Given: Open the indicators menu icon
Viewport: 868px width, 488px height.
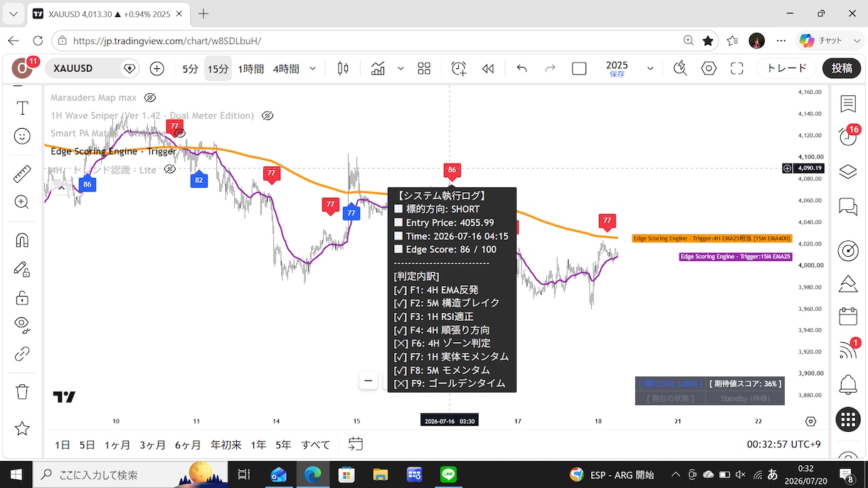Looking at the screenshot, I should coord(378,69).
